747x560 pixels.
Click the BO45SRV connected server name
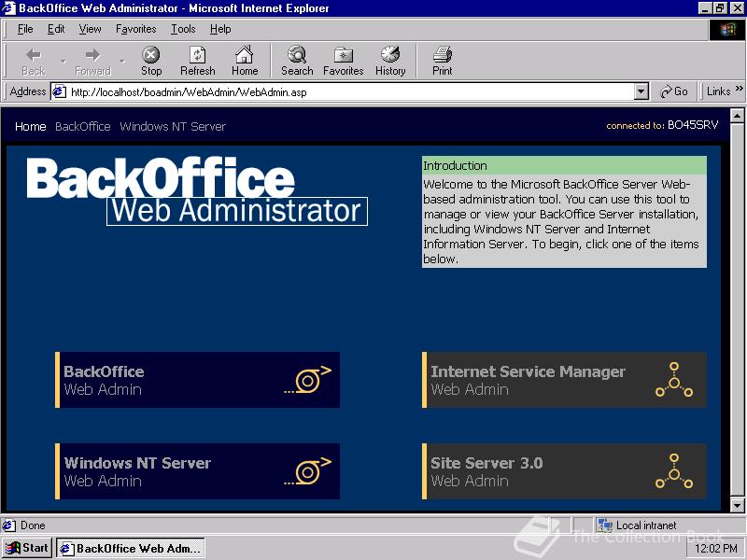(x=693, y=125)
